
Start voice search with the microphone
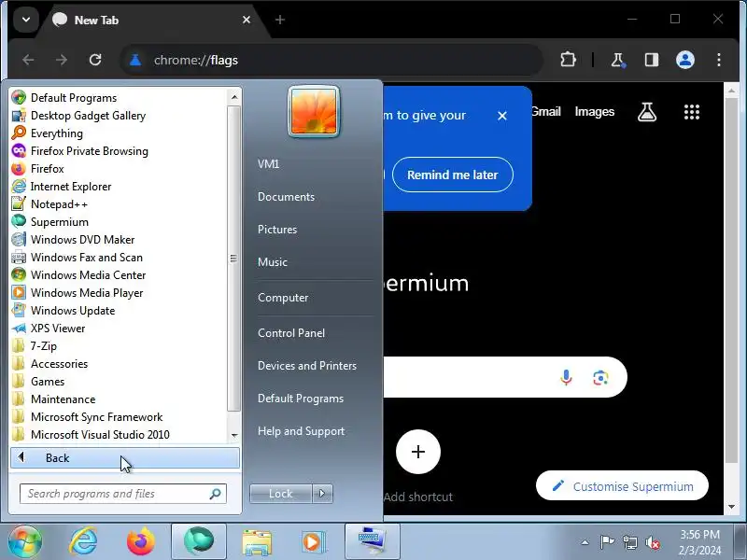coord(566,378)
